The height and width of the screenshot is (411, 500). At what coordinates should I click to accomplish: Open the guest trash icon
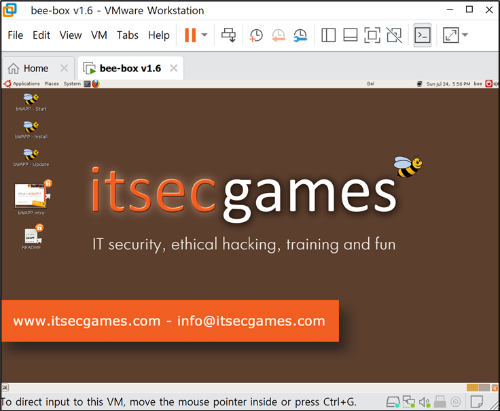(495, 387)
